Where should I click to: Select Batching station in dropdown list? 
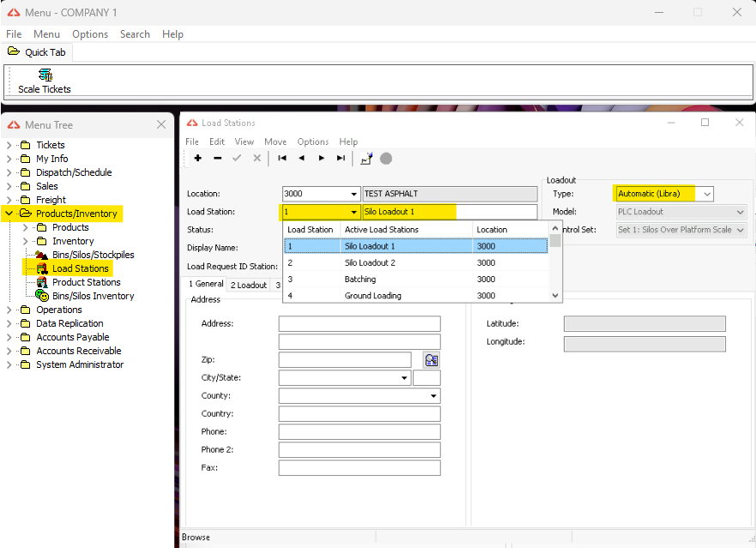[x=415, y=279]
